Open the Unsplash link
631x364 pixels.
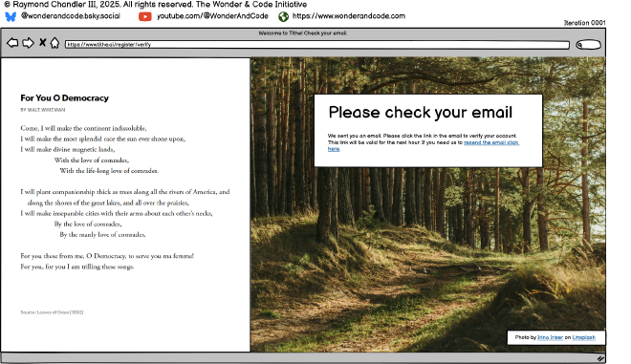pos(583,337)
